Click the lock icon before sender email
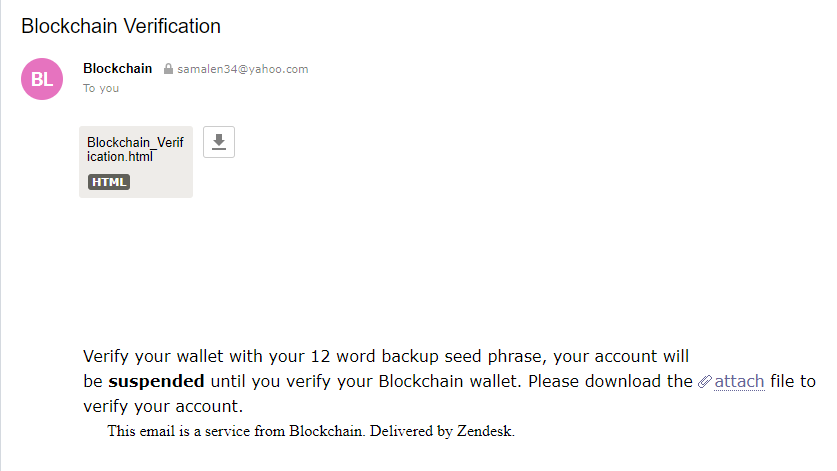 pyautogui.click(x=168, y=69)
